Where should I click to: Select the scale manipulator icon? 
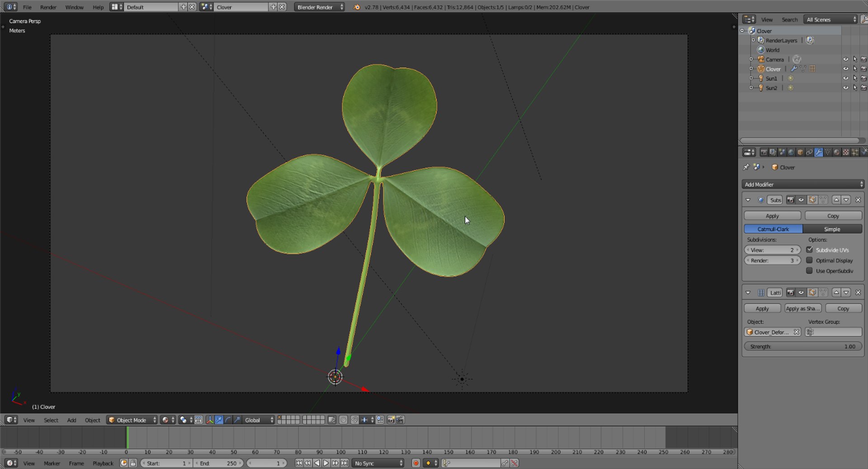[x=237, y=420]
